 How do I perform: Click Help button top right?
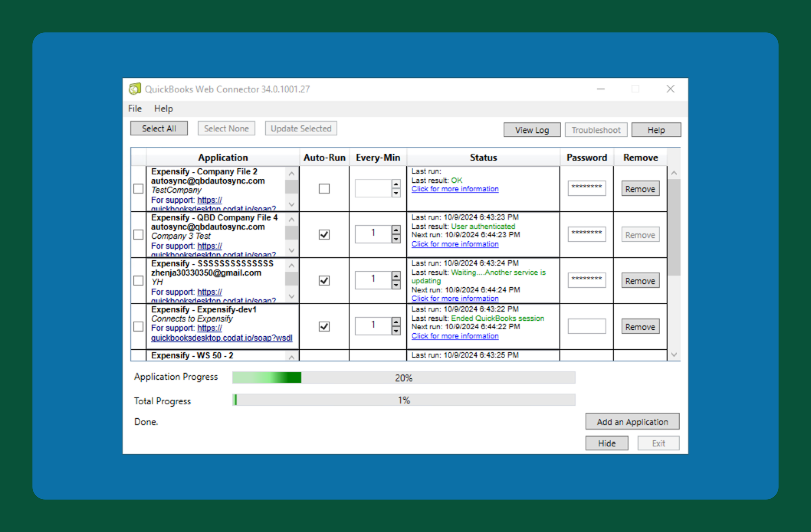[x=656, y=129]
